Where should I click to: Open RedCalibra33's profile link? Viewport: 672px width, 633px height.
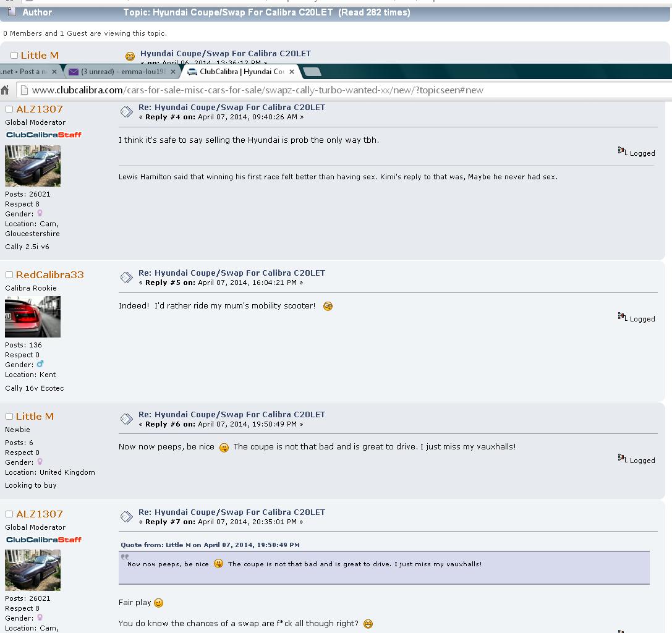click(49, 275)
